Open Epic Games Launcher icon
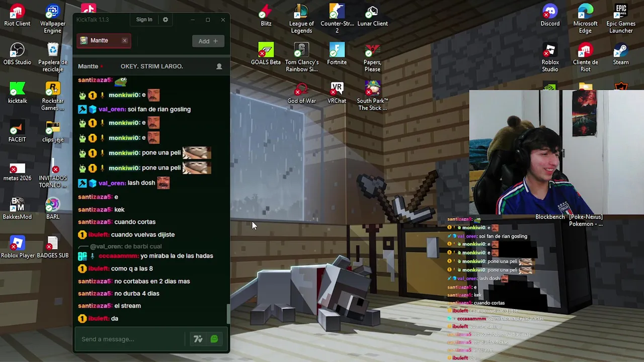This screenshot has width=644, height=362. coord(621,19)
